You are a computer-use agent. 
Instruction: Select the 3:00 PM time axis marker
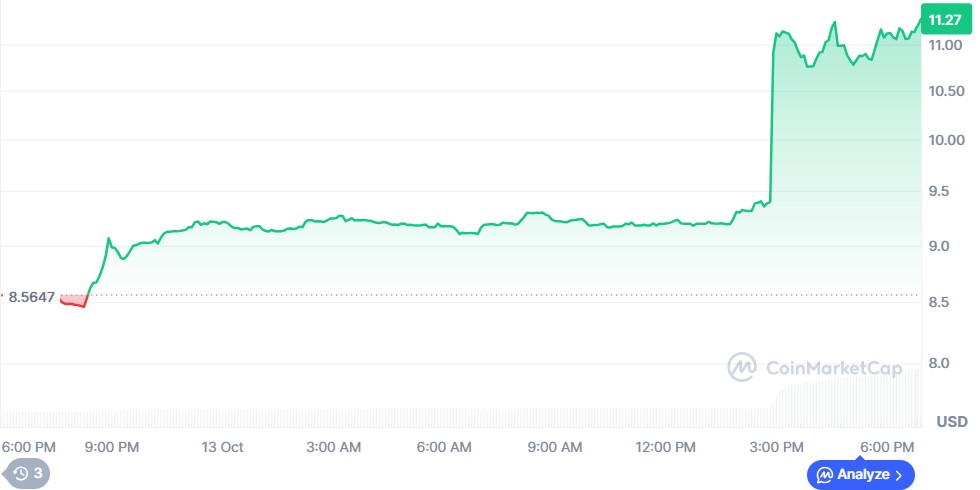[776, 447]
